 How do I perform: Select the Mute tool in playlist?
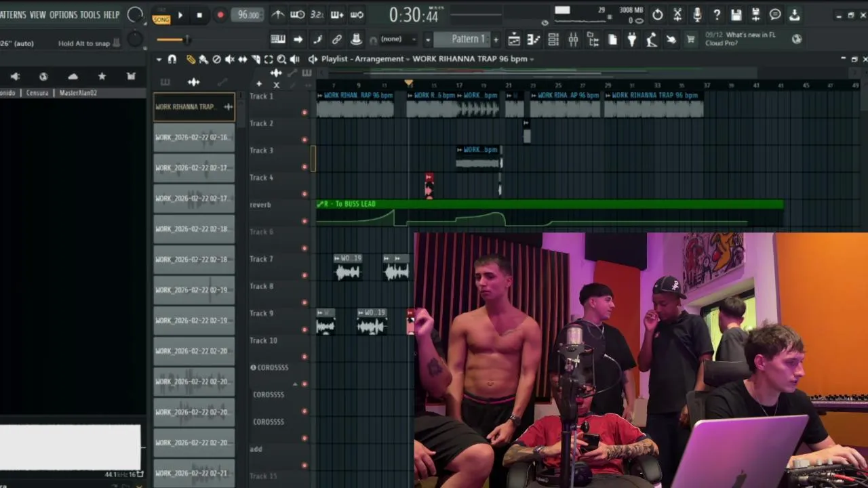pos(230,60)
